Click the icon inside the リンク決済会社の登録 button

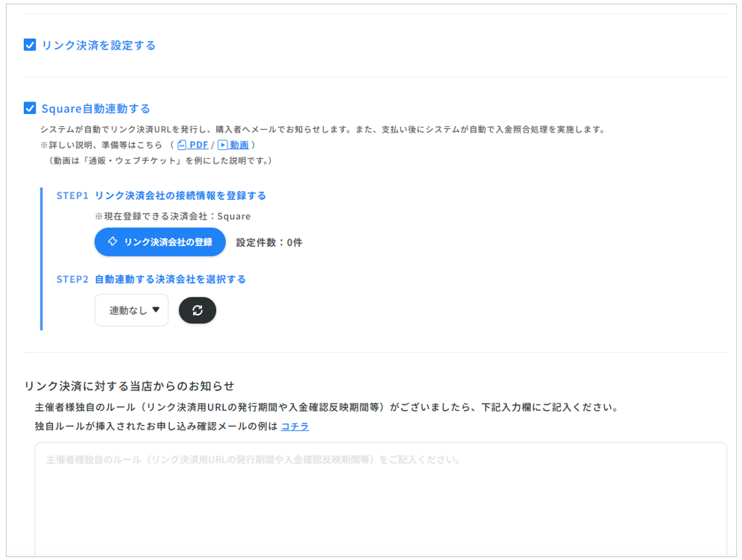tap(113, 242)
